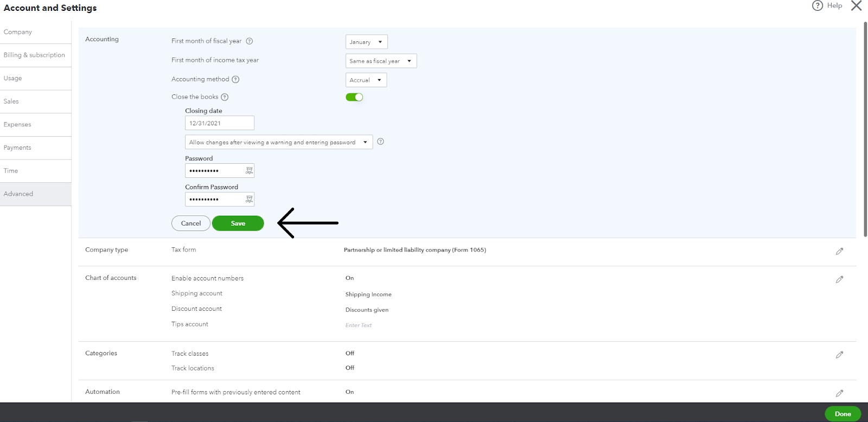This screenshot has height=422, width=868.
Task: Click the Categories section heading
Action: click(101, 353)
